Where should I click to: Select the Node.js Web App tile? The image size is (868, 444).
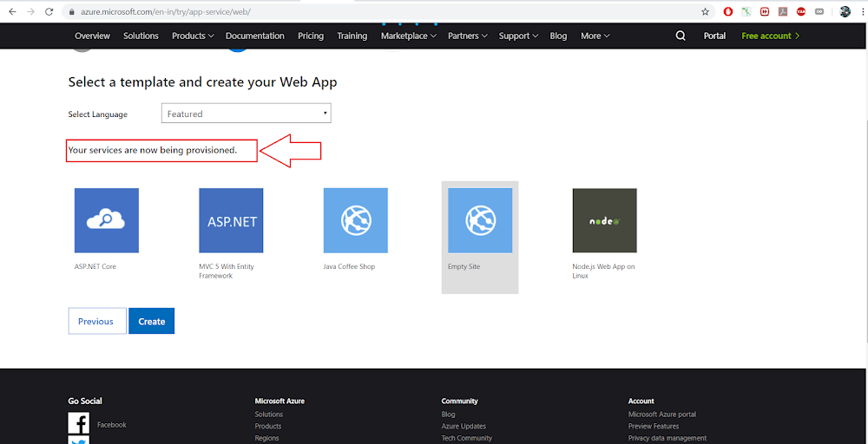coord(604,220)
